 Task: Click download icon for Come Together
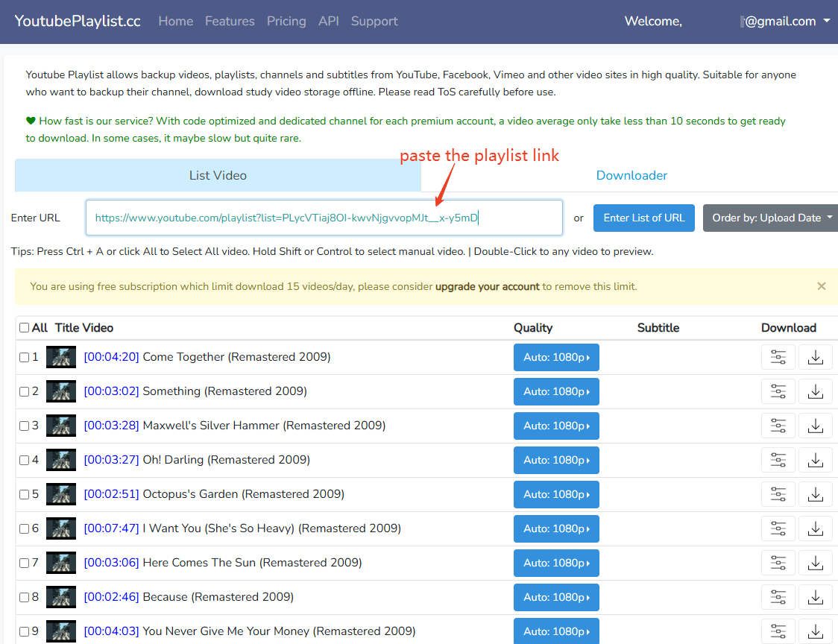(816, 357)
